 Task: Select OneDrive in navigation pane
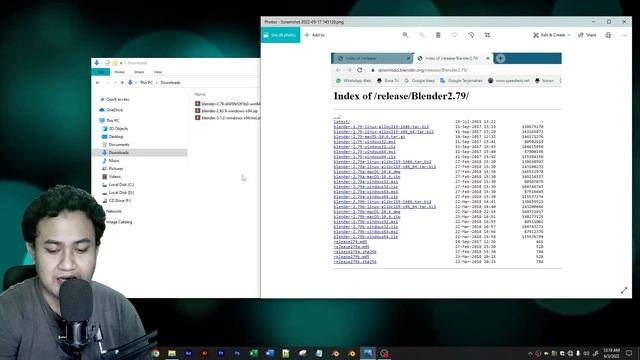(x=111, y=110)
